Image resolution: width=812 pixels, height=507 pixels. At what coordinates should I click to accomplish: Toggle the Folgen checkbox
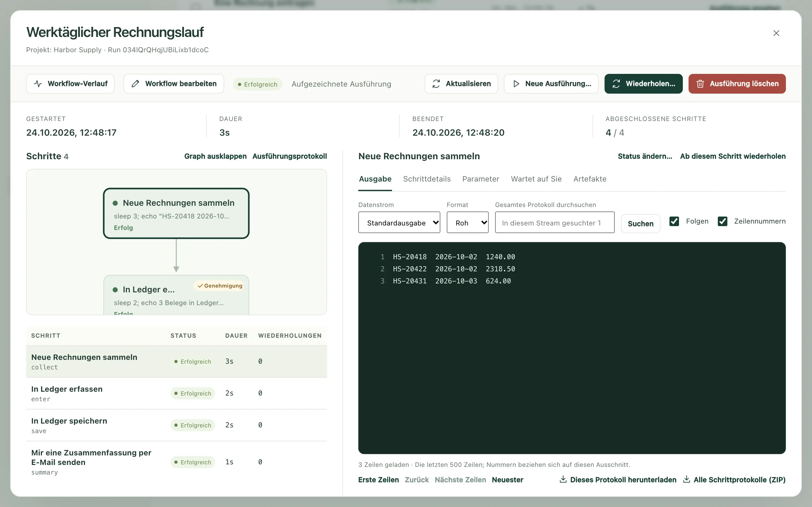click(674, 221)
